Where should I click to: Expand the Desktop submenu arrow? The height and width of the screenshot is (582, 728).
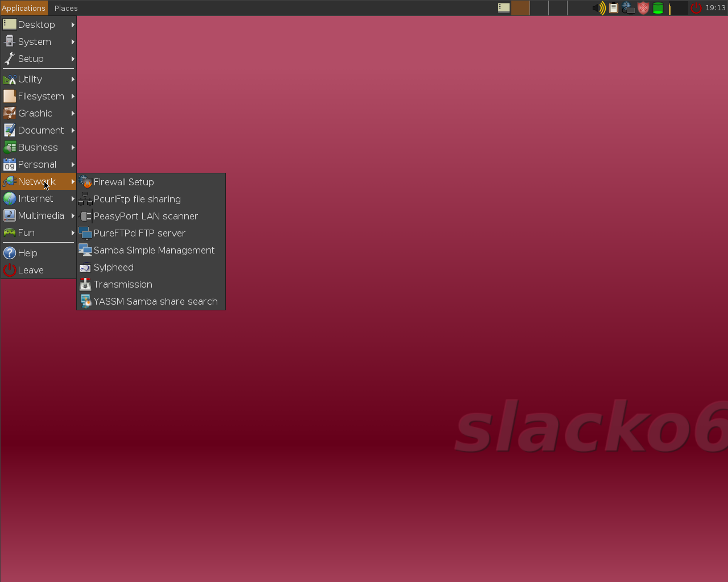[73, 24]
